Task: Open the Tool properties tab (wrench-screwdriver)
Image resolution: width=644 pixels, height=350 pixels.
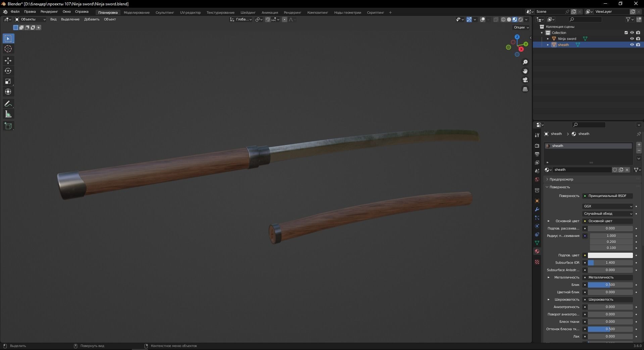Action: [537, 135]
